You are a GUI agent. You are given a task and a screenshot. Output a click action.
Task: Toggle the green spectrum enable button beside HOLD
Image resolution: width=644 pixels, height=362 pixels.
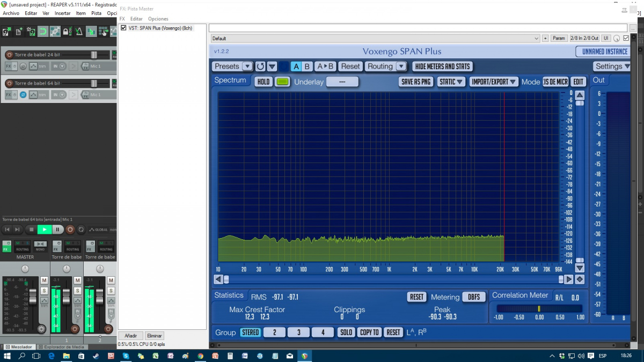(283, 82)
